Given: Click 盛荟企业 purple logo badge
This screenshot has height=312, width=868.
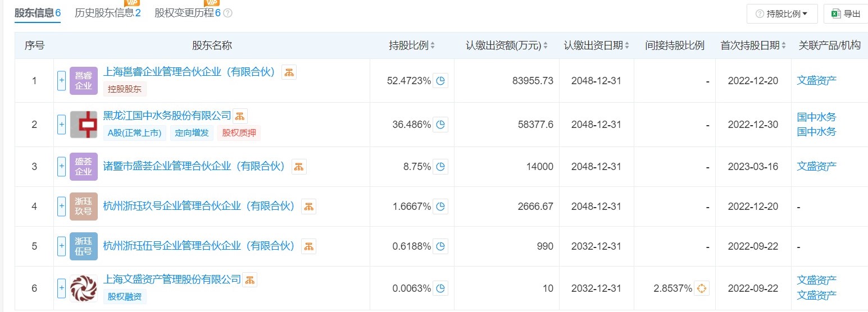Looking at the screenshot, I should (x=84, y=167).
